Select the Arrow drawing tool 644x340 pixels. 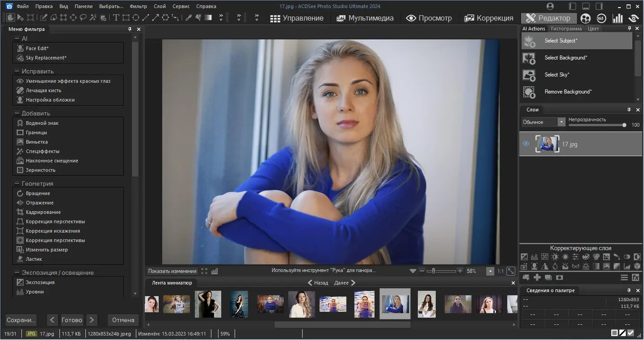click(x=156, y=17)
